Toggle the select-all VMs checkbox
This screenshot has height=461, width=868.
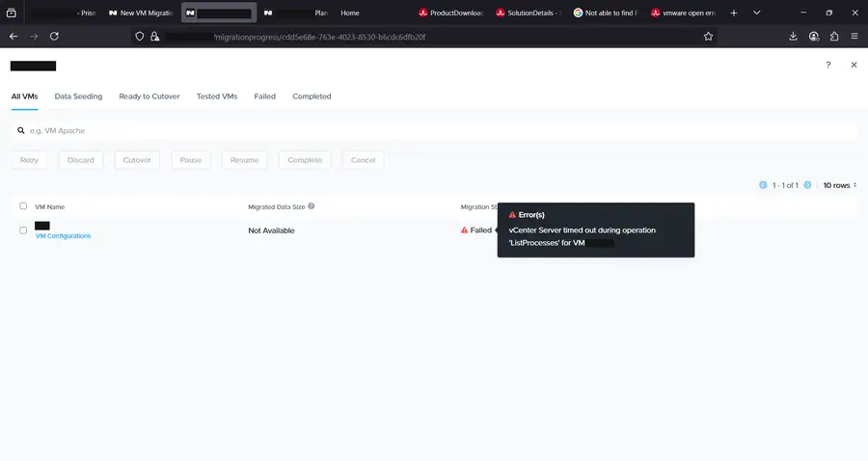tap(23, 205)
